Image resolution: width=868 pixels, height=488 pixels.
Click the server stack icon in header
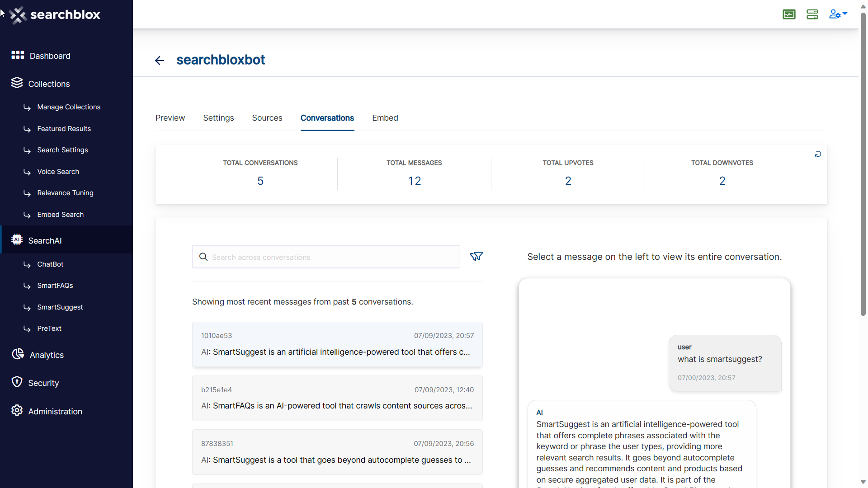tap(812, 14)
